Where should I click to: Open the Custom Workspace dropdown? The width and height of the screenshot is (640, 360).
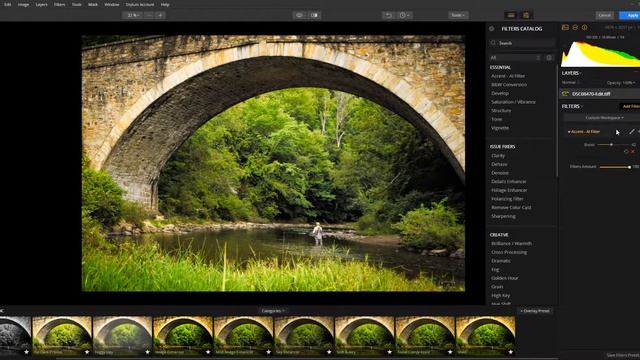point(604,118)
